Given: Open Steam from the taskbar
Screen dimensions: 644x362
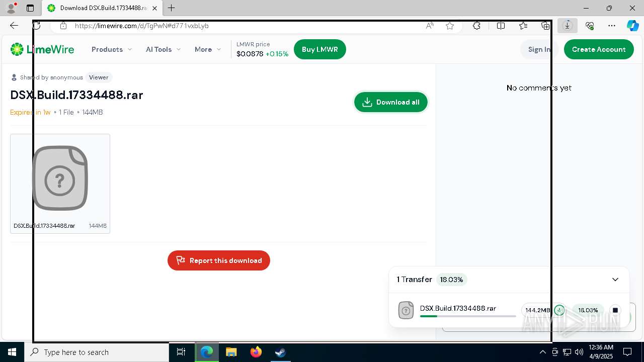Looking at the screenshot, I should (x=280, y=352).
